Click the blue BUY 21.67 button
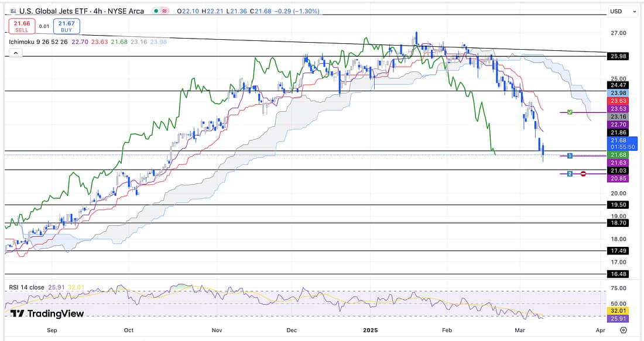The height and width of the screenshot is (341, 644). pos(66,26)
